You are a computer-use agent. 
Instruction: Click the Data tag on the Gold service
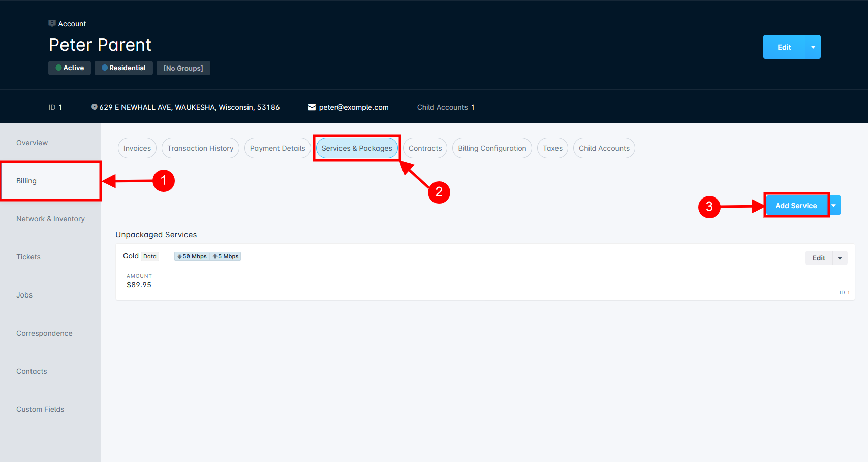pos(150,256)
